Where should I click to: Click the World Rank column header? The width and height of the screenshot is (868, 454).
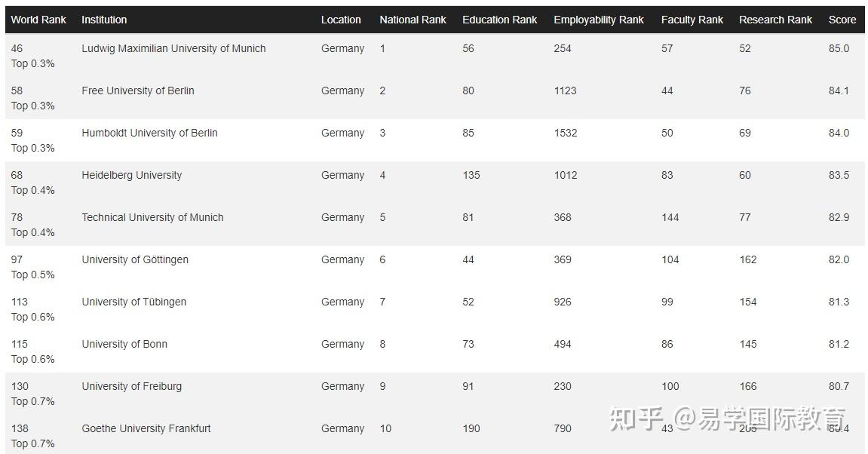click(x=38, y=20)
